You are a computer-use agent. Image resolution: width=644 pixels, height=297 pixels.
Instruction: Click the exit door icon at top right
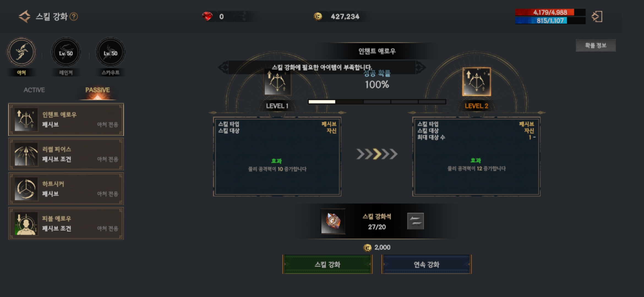tap(597, 16)
